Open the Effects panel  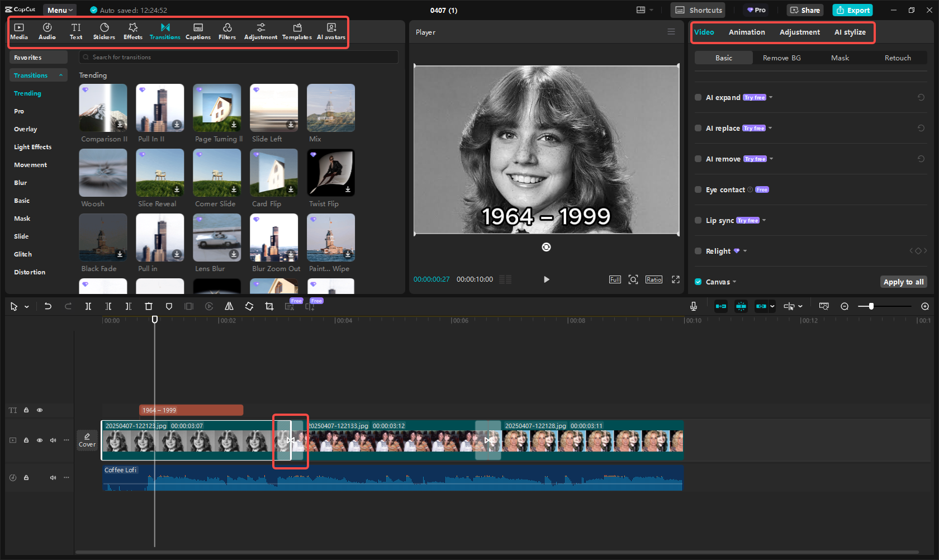(132, 31)
